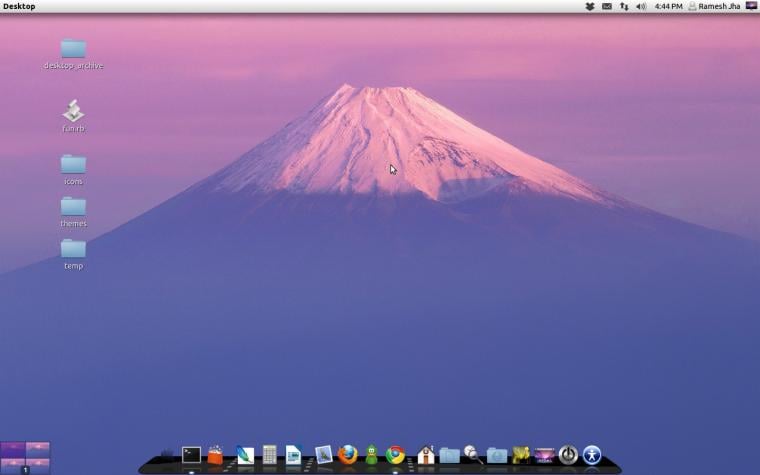The height and width of the screenshot is (475, 760).
Task: Open the blue accessibility dock icon
Action: [x=592, y=455]
